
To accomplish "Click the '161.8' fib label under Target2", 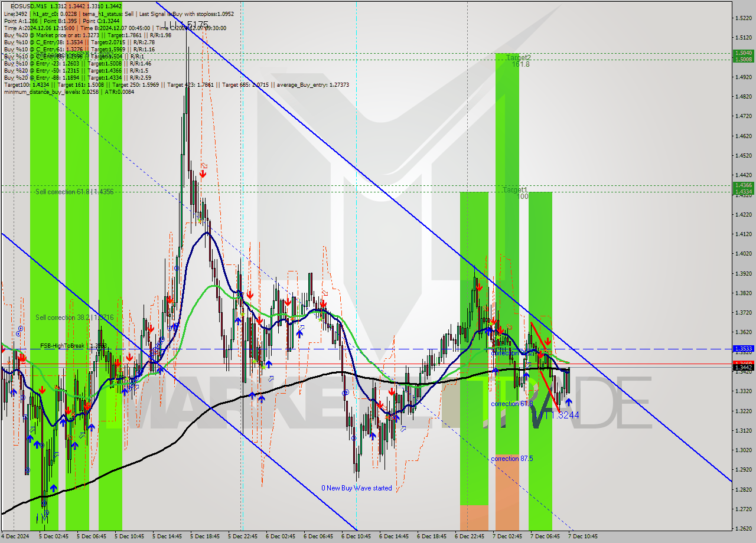I will pyautogui.click(x=521, y=64).
